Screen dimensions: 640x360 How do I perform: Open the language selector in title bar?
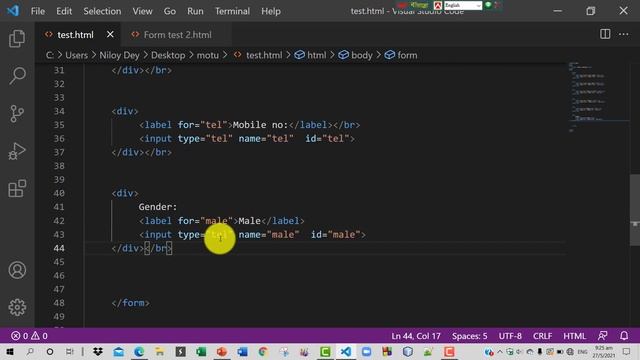tap(463, 5)
